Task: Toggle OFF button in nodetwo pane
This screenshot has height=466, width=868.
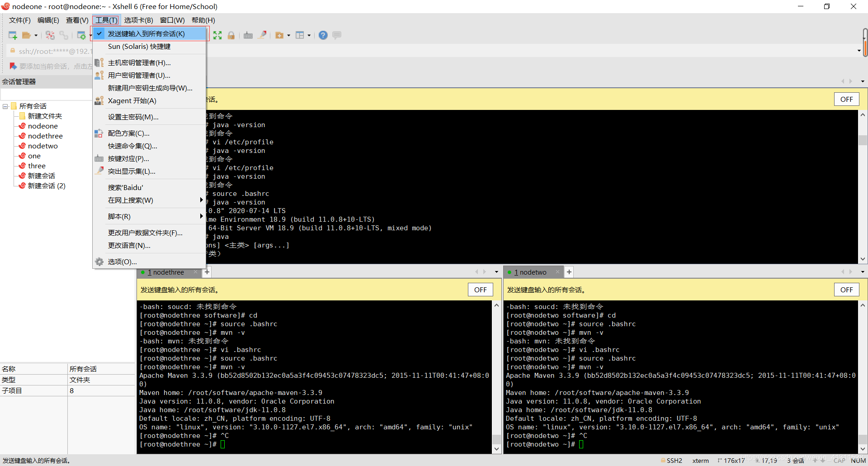Action: [x=846, y=290]
